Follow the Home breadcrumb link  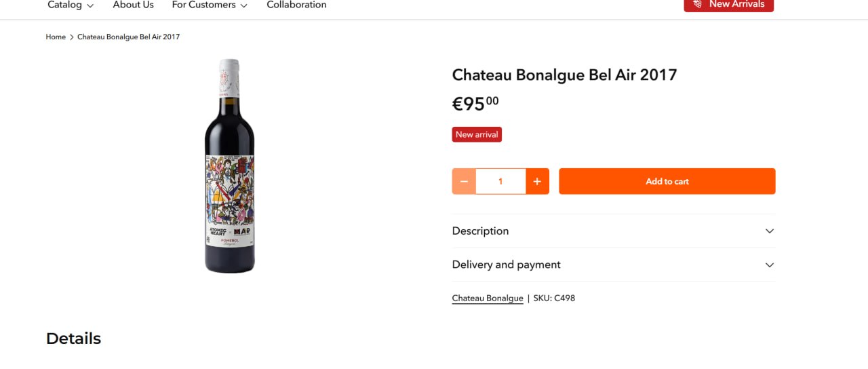pyautogui.click(x=56, y=37)
